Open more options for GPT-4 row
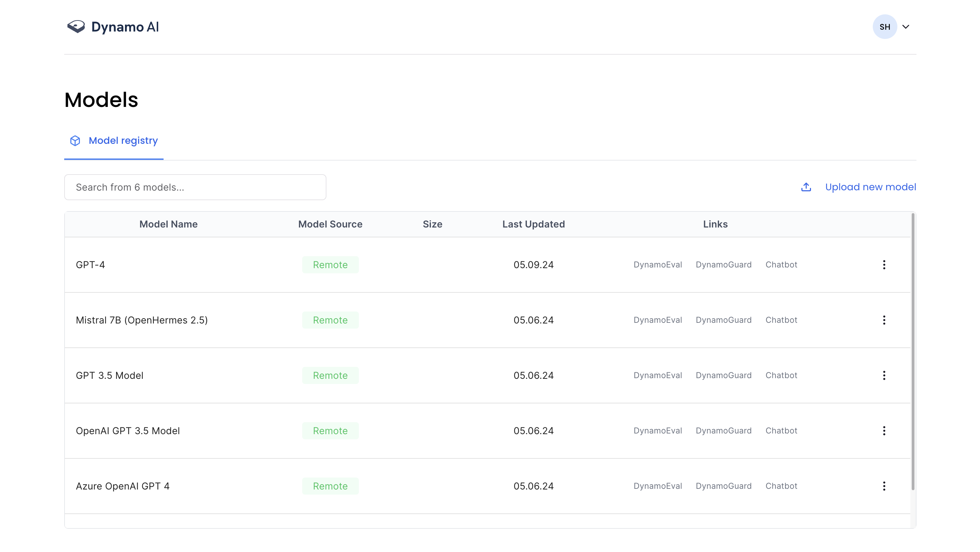Viewport: 980px width, 552px height. tap(884, 265)
